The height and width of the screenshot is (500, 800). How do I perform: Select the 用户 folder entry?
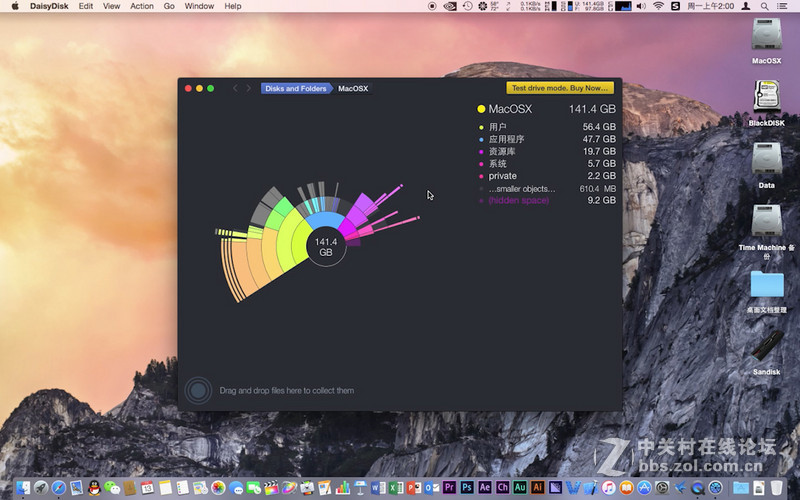click(547, 127)
